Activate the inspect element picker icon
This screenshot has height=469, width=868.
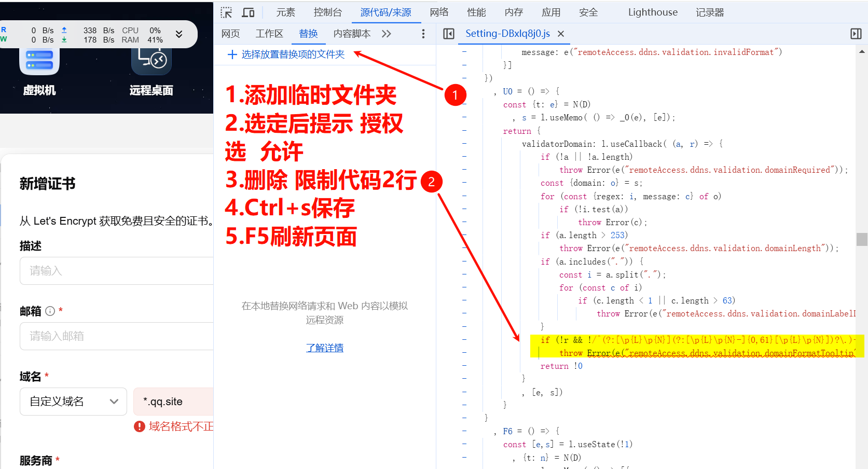click(x=226, y=12)
